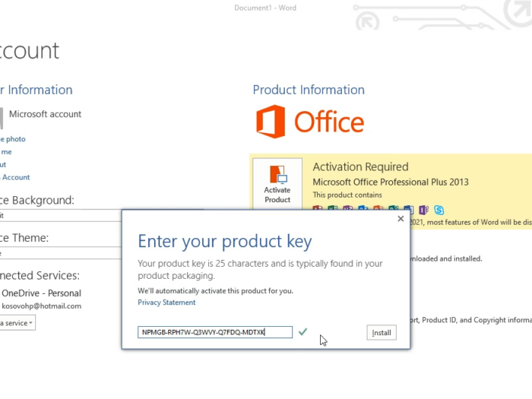Click the 25 characters product key description
Image resolution: width=532 pixels, height=399 pixels.
pos(260,269)
